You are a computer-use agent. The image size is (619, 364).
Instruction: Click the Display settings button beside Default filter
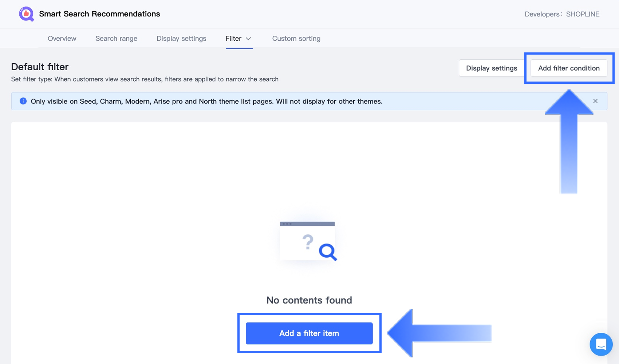491,68
